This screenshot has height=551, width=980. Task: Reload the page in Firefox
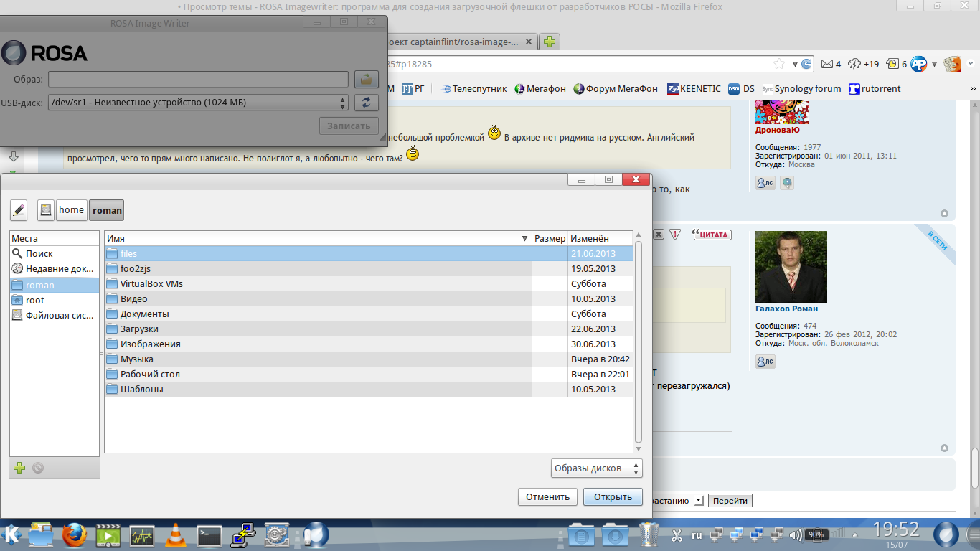point(806,64)
